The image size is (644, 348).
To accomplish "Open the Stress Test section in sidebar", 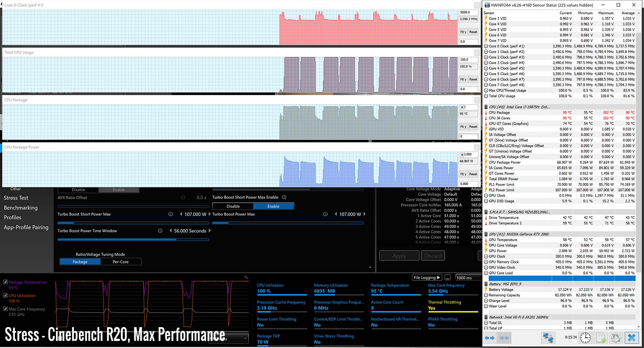I will (x=16, y=198).
